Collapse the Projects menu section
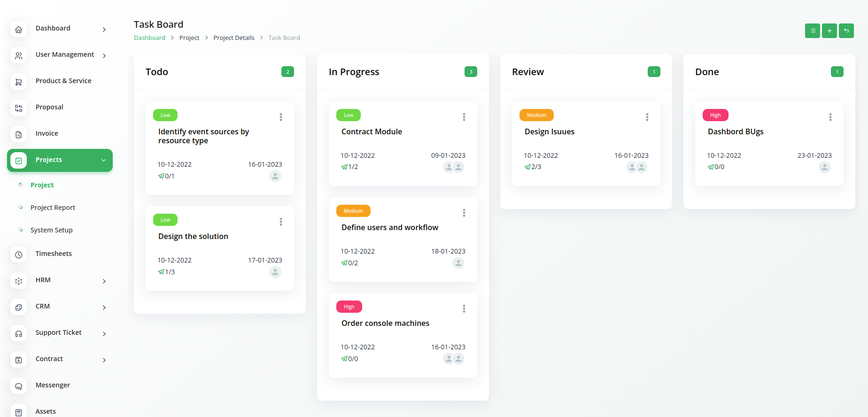 click(x=103, y=160)
